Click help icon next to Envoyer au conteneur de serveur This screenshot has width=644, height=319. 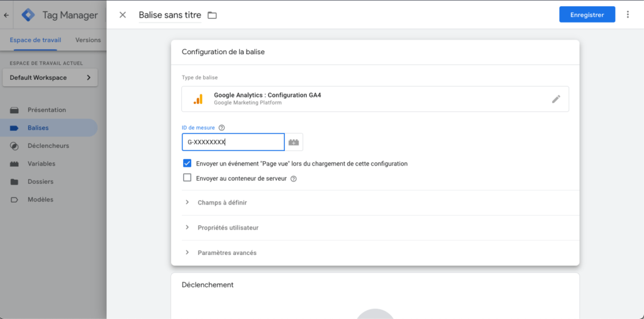click(x=293, y=179)
